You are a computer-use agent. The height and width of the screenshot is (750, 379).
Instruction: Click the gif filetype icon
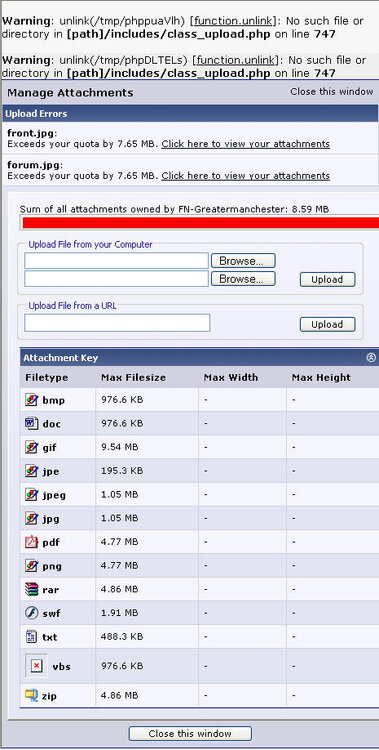31,447
